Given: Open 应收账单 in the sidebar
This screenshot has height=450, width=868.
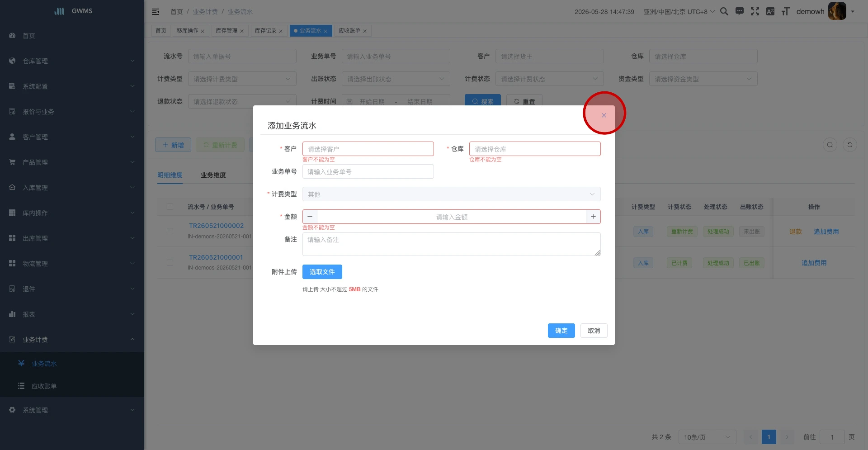Looking at the screenshot, I should pos(72,386).
